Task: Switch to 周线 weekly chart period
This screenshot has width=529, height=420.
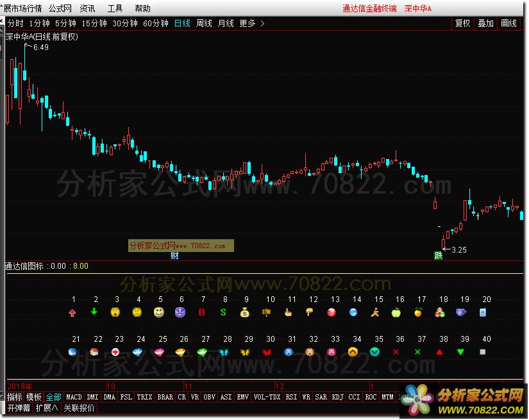Action: pyautogui.click(x=204, y=23)
